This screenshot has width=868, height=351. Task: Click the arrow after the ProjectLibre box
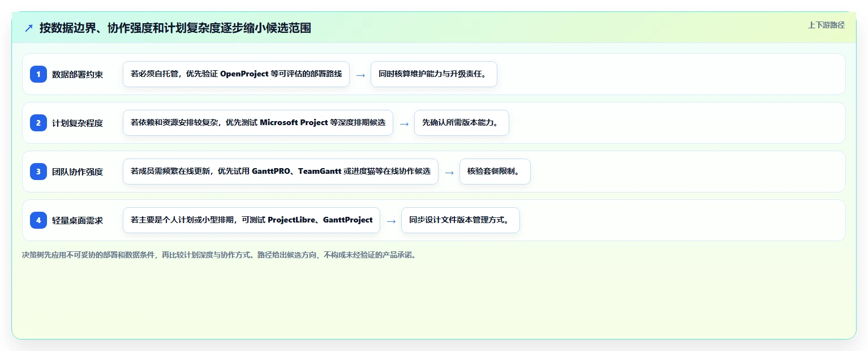pos(391,221)
